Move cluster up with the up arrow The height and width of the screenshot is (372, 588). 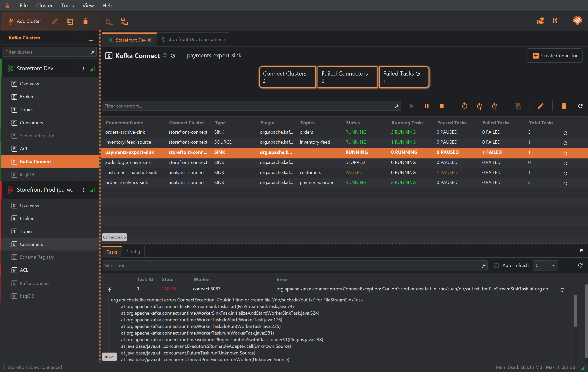75,38
